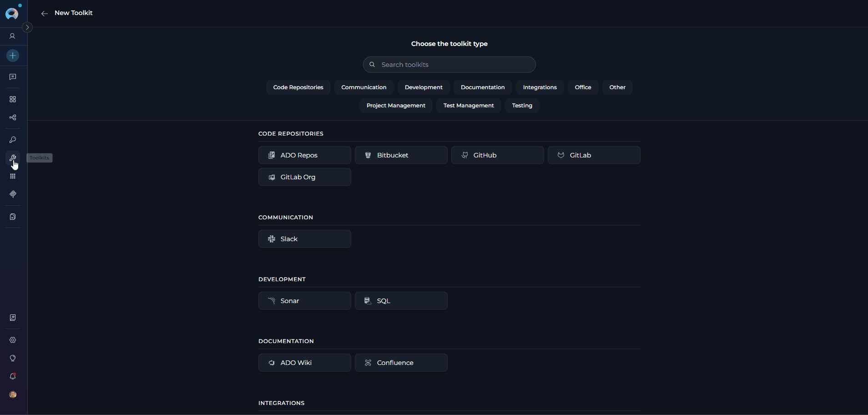Switch to the Code Repositories category
The width and height of the screenshot is (868, 415).
298,87
